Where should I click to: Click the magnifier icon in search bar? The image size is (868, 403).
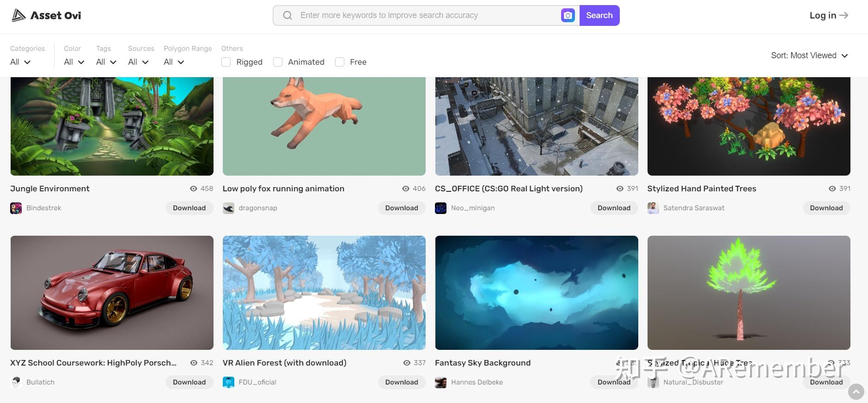pyautogui.click(x=287, y=15)
